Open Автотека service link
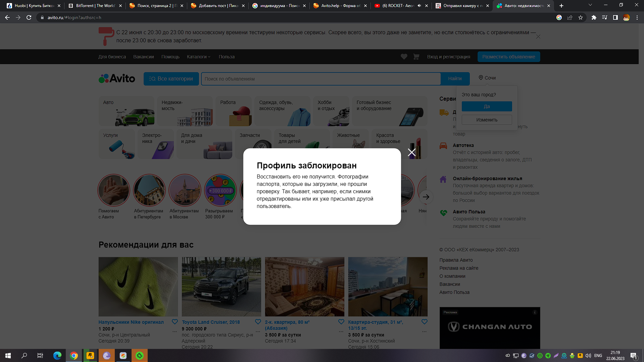The image size is (644, 362). pos(463,145)
